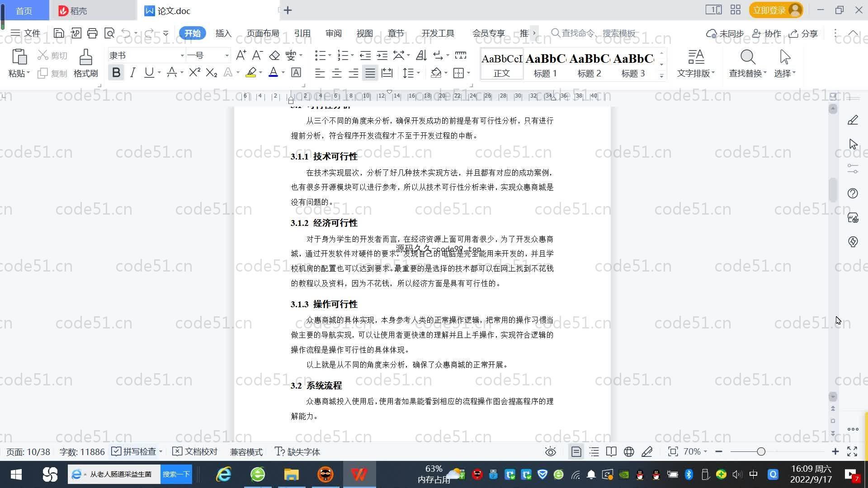Click the pen icon in the right sidebar
The width and height of the screenshot is (868, 488).
point(853,120)
